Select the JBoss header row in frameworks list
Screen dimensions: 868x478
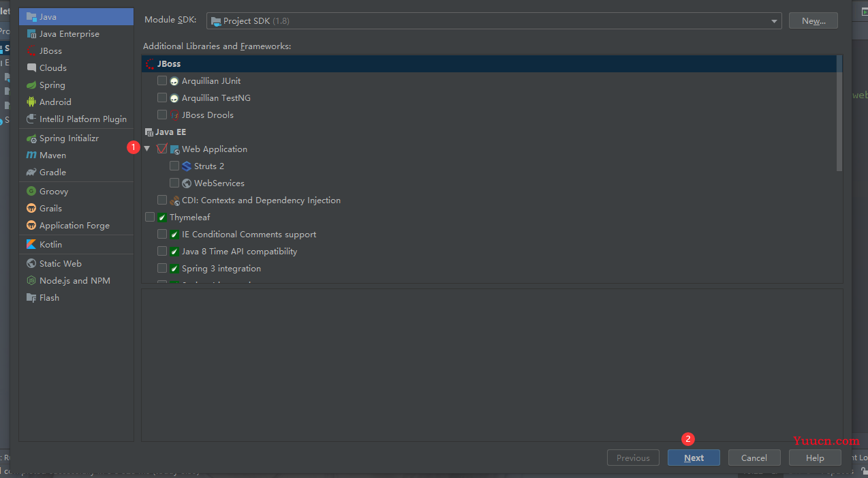pos(489,63)
